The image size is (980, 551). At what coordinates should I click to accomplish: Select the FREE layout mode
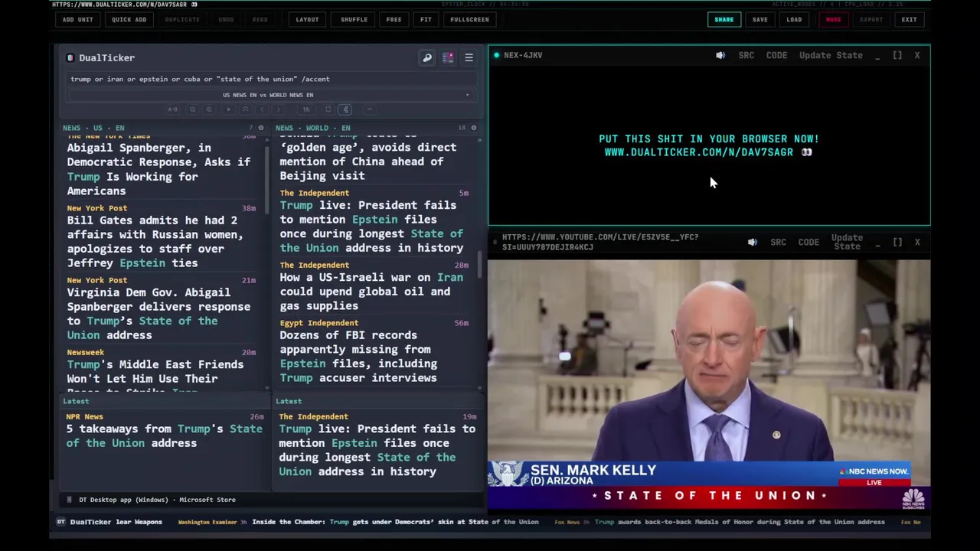point(394,19)
